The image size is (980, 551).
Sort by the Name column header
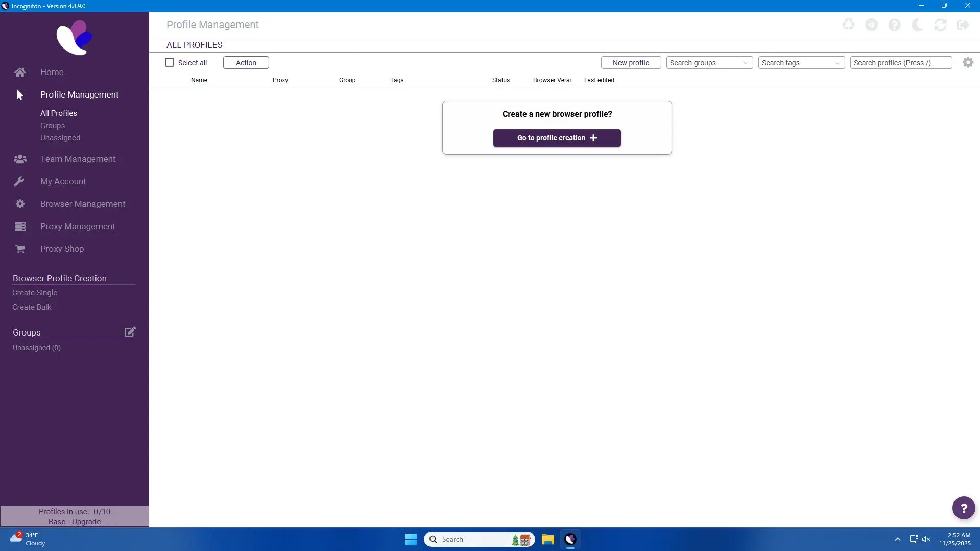tap(199, 80)
